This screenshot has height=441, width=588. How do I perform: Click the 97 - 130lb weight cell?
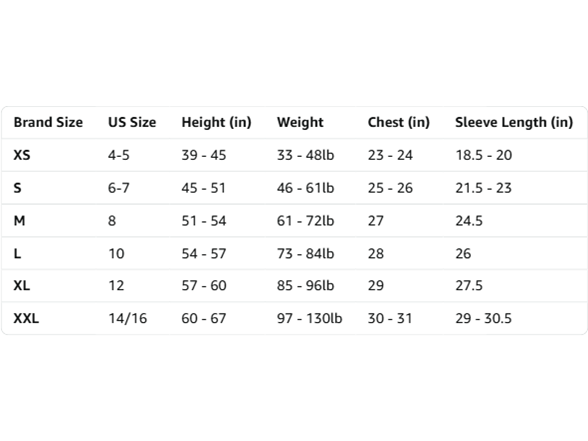(309, 318)
